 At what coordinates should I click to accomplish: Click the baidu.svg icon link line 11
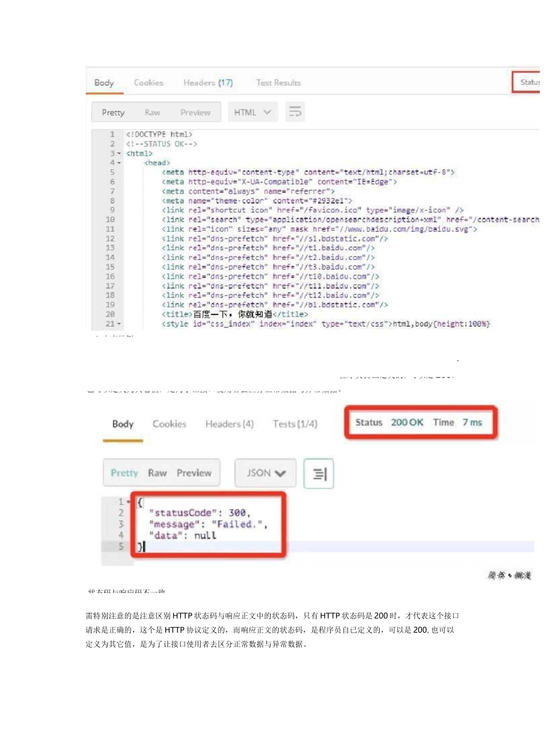[x=320, y=229]
